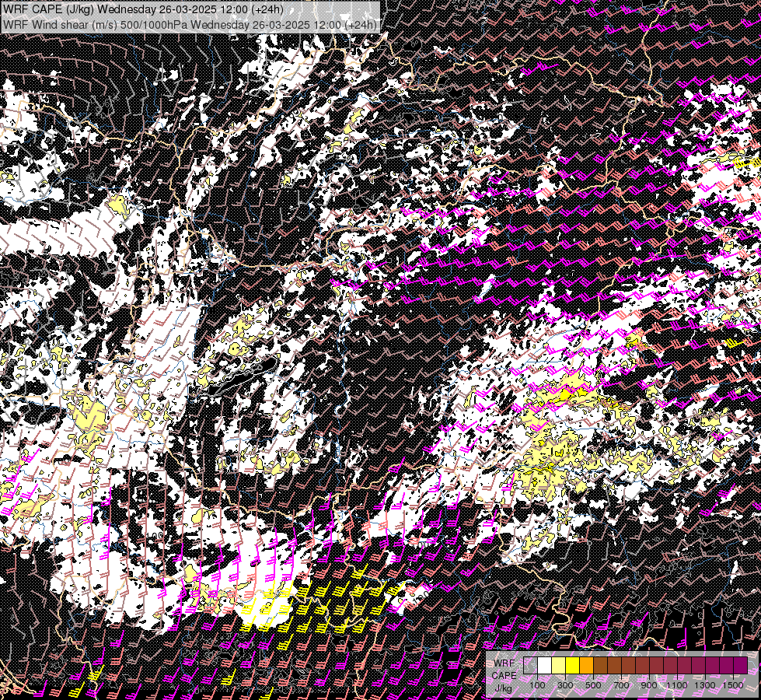Click legend label 900

[649, 685]
